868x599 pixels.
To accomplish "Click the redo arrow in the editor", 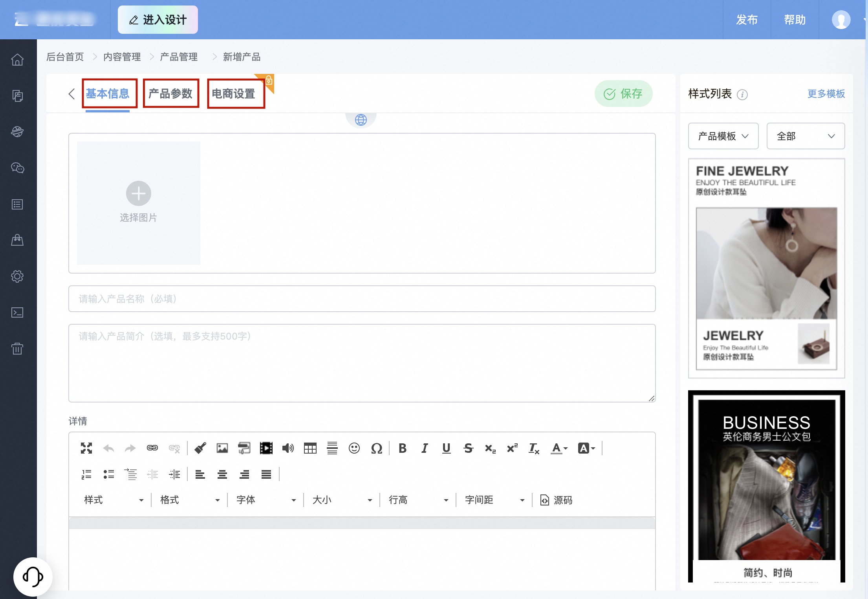I will (130, 448).
